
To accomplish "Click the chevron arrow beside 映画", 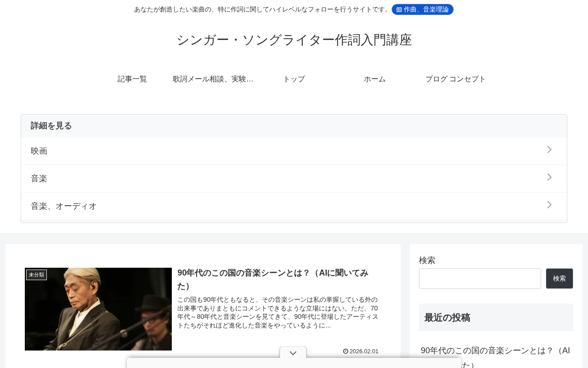I will point(549,149).
